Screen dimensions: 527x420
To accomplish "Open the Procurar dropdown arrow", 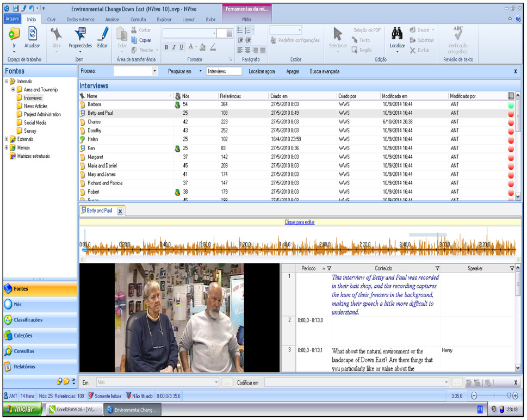I will pos(155,71).
